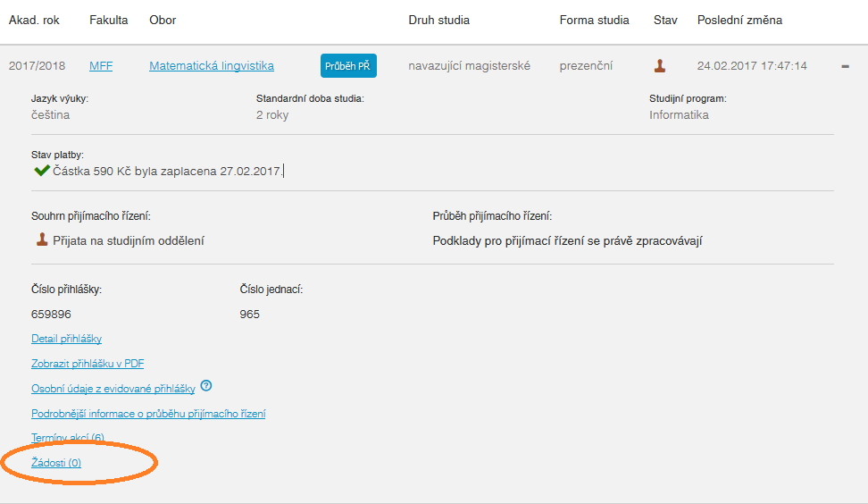The height and width of the screenshot is (504, 868).
Task: Click Zobrazit přihlášku v PDF
Action: [88, 364]
